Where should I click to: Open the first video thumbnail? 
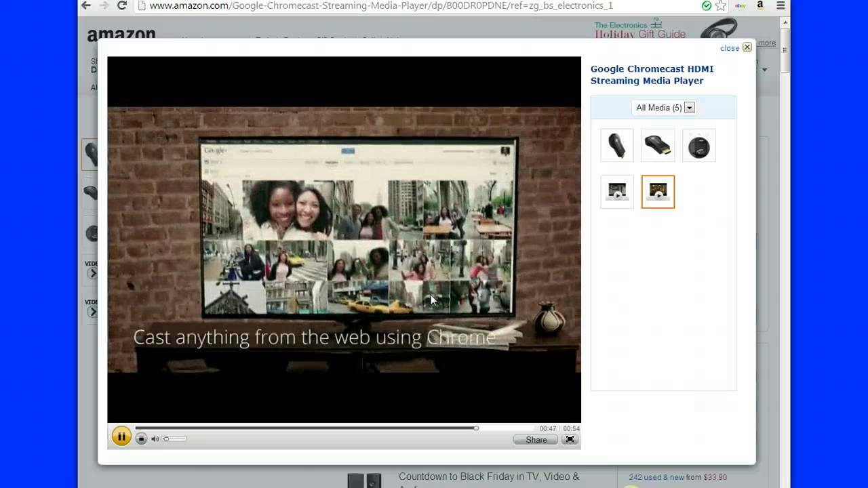(x=617, y=192)
